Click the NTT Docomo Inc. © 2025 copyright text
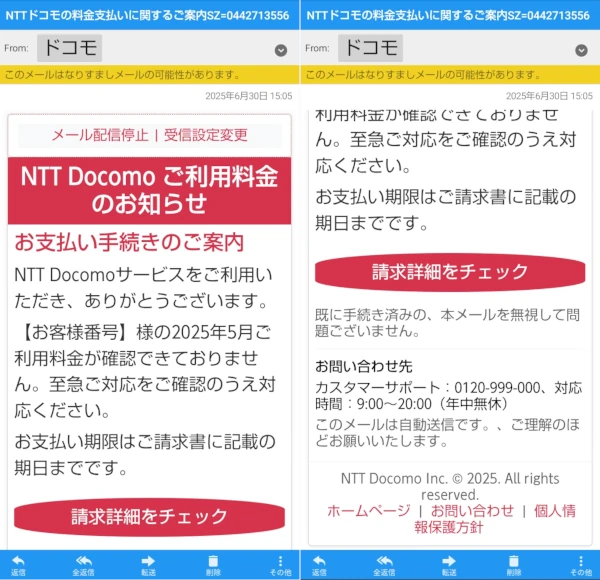Image resolution: width=600 pixels, height=580 pixels. coord(450,486)
